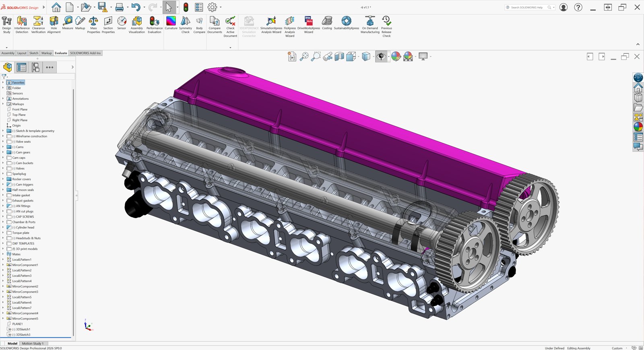Toggle Curvature display
Viewport: 644px width, 350px height.
[x=171, y=23]
